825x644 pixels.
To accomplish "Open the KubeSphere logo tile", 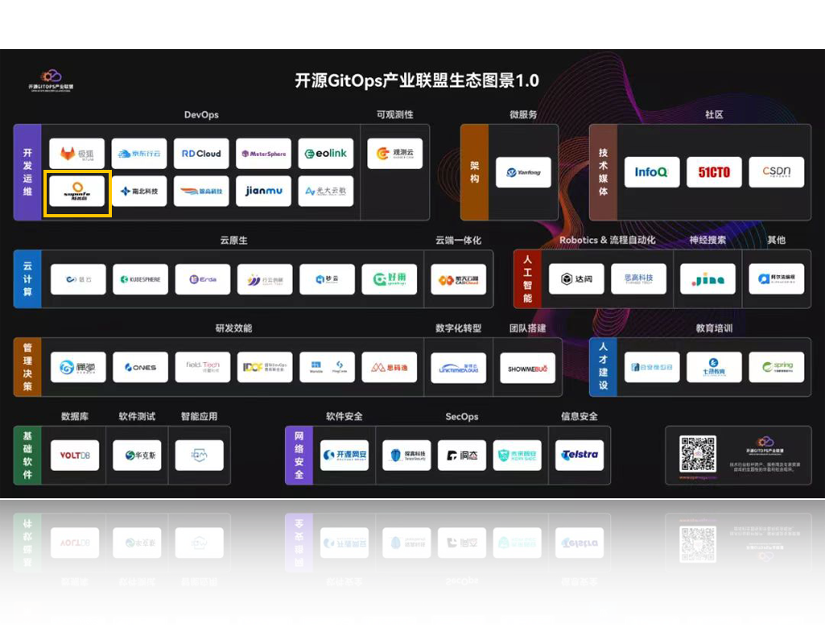I will 140,279.
